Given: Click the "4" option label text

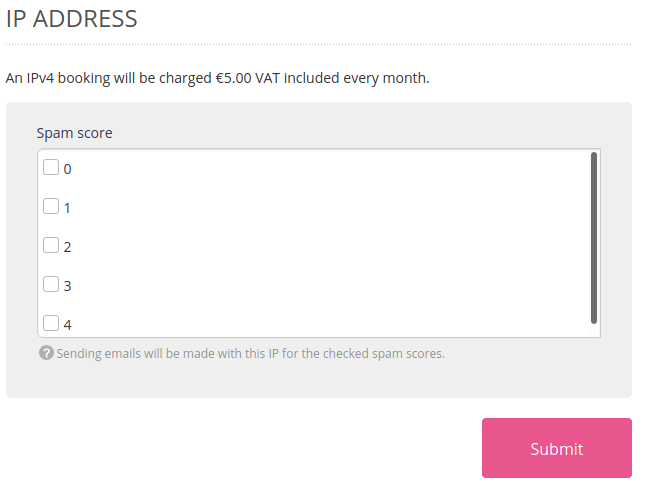Looking at the screenshot, I should tap(68, 325).
